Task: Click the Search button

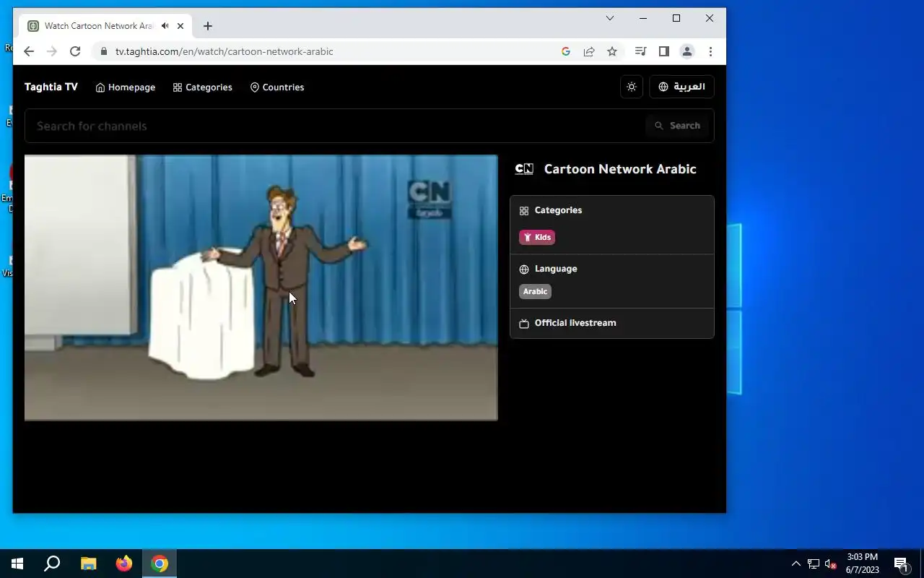Action: 678,126
